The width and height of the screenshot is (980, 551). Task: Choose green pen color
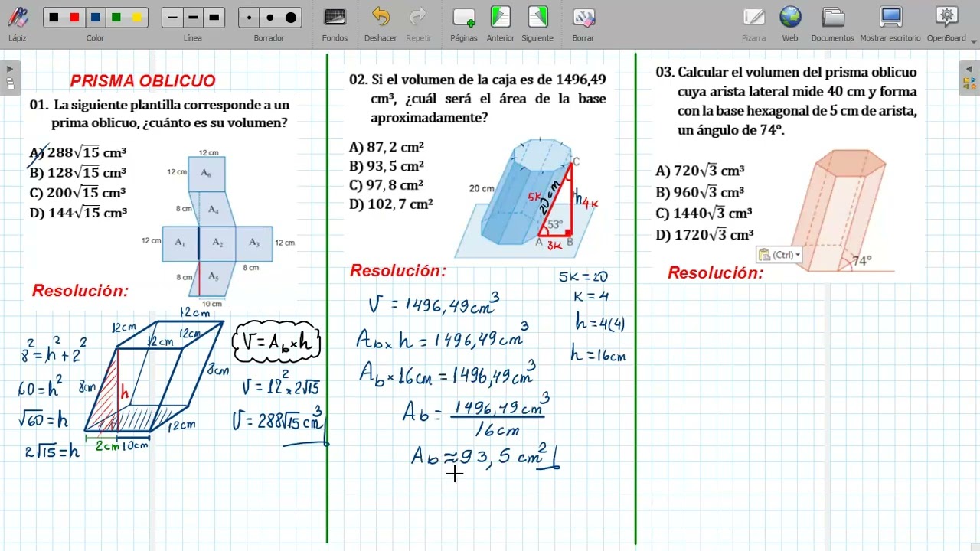pos(116,18)
